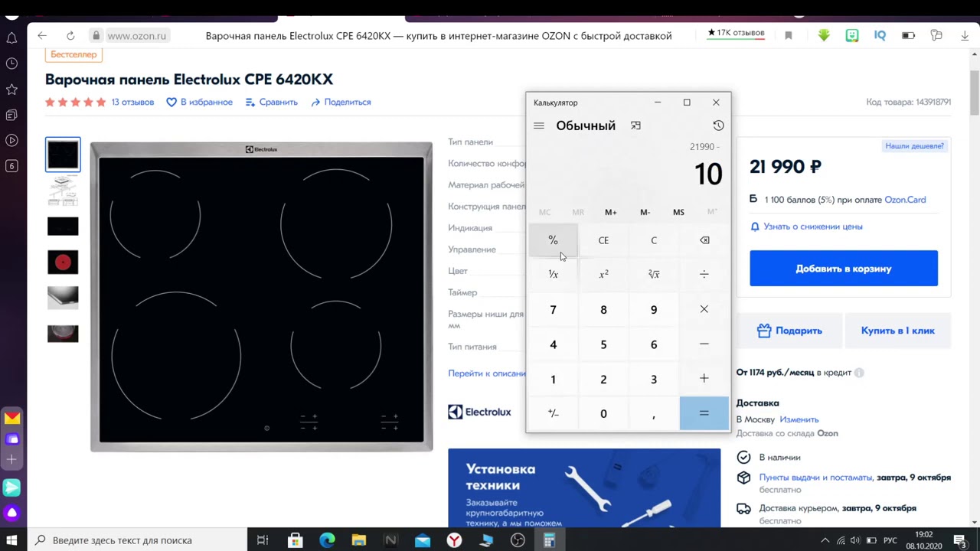Click the calculator multiply key
The image size is (980, 551).
(x=704, y=309)
